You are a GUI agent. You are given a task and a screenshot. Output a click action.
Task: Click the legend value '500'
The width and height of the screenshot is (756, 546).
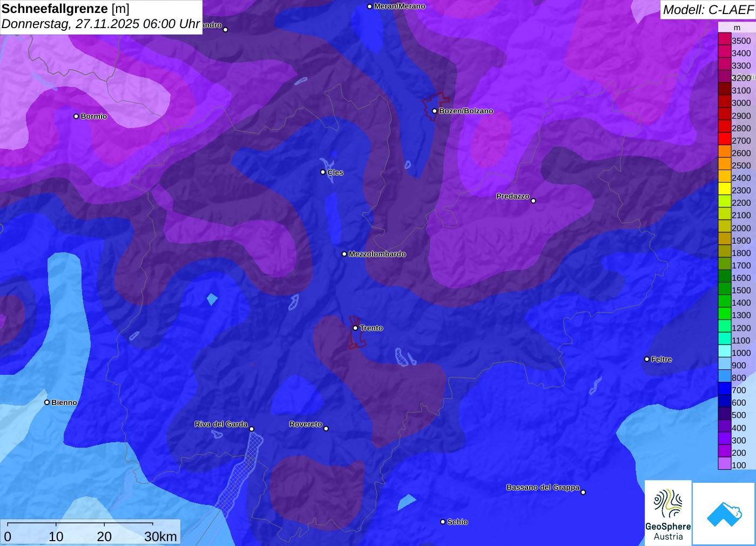(x=739, y=415)
